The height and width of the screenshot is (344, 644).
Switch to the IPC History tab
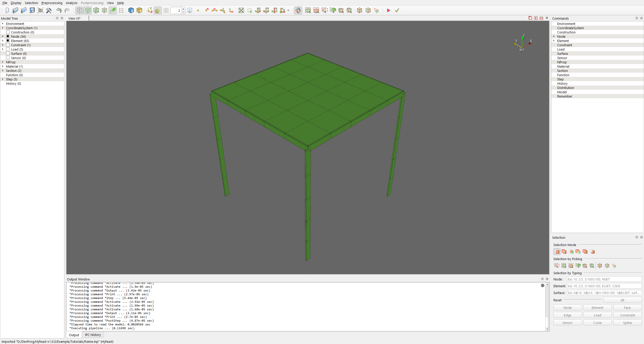click(93, 335)
